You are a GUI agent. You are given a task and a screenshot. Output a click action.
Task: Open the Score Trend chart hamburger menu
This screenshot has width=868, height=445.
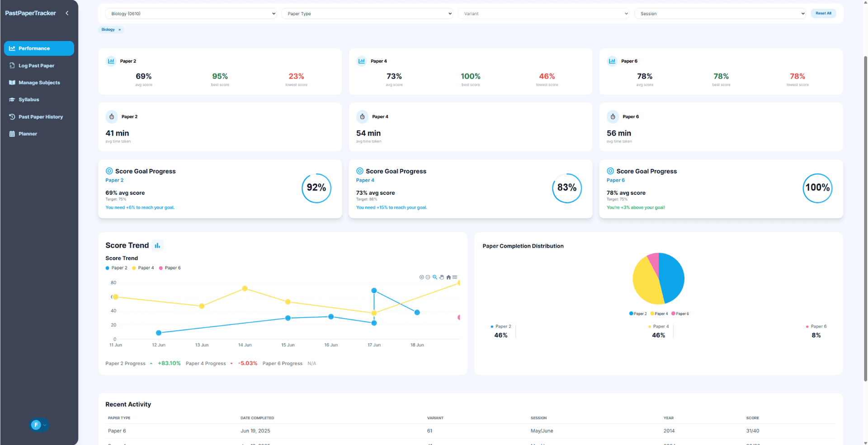tap(455, 277)
